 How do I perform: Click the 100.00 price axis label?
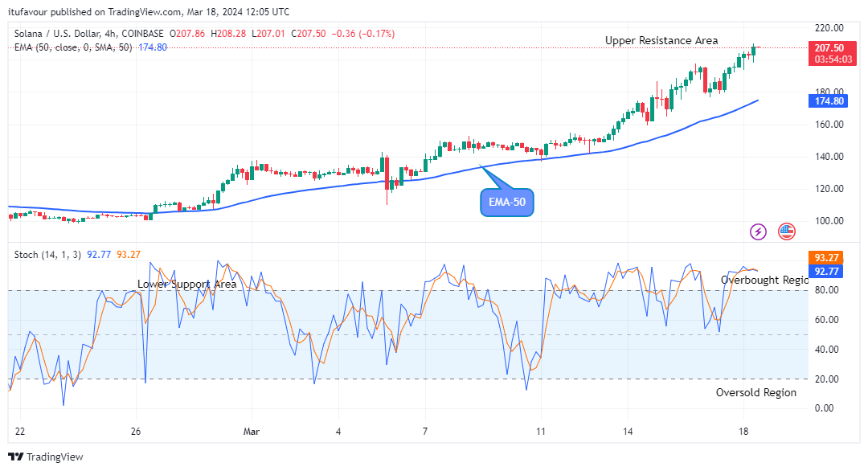pyautogui.click(x=829, y=221)
